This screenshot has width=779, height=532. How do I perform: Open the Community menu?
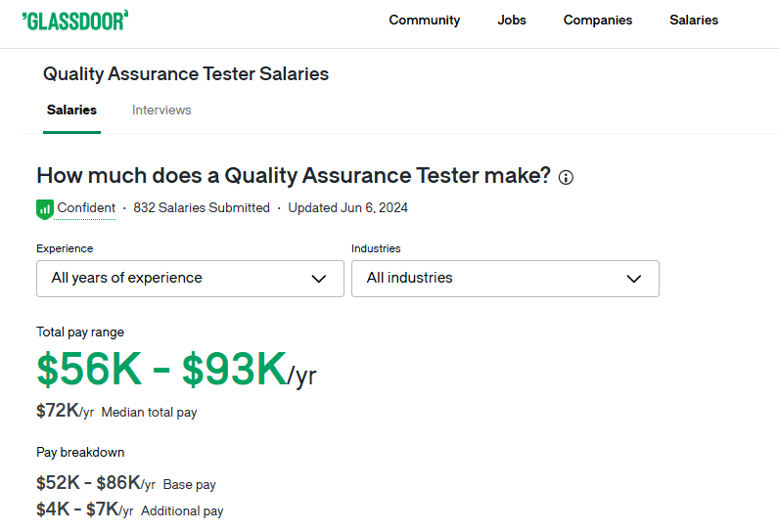coord(424,20)
